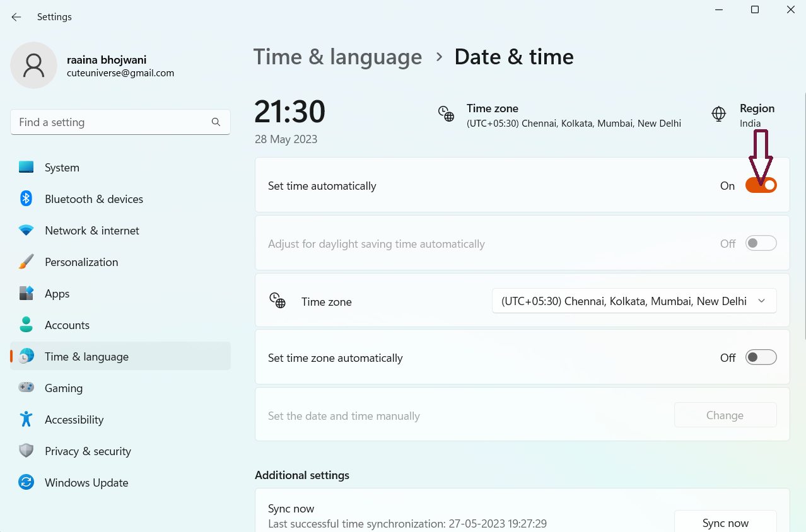806x532 pixels.
Task: Go to Accounts in the sidebar
Action: click(x=67, y=325)
